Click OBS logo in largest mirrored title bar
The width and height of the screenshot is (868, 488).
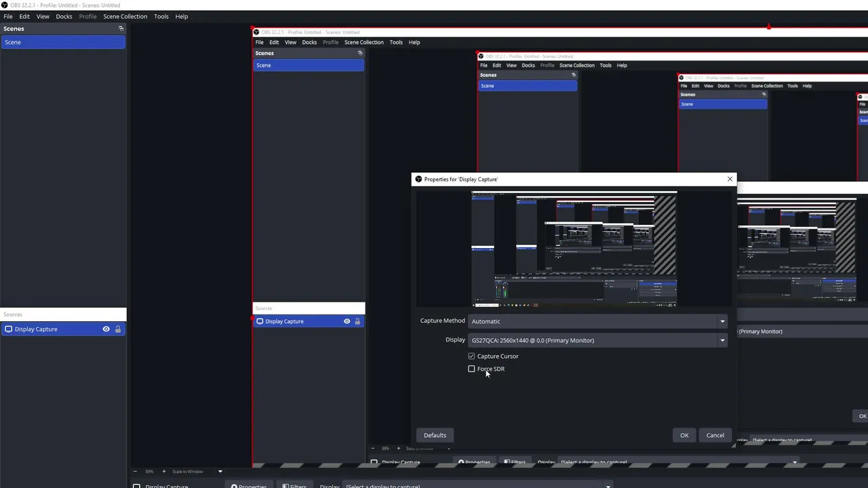tap(256, 32)
